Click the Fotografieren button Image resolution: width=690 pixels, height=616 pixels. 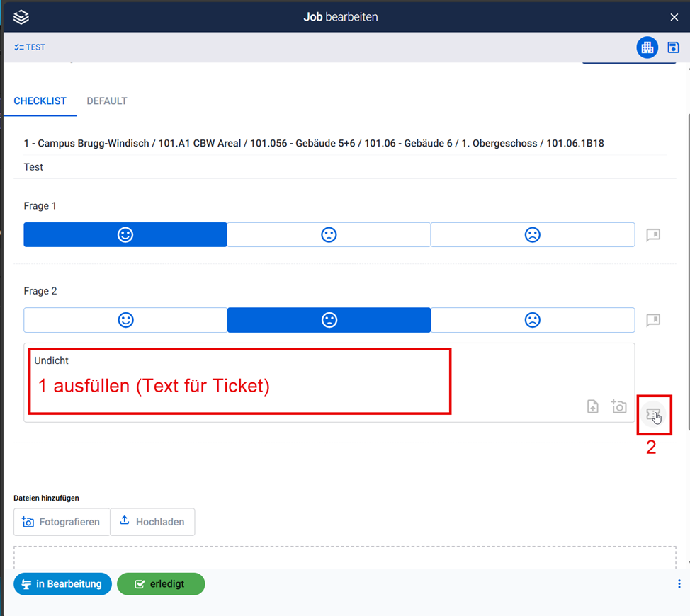point(62,522)
